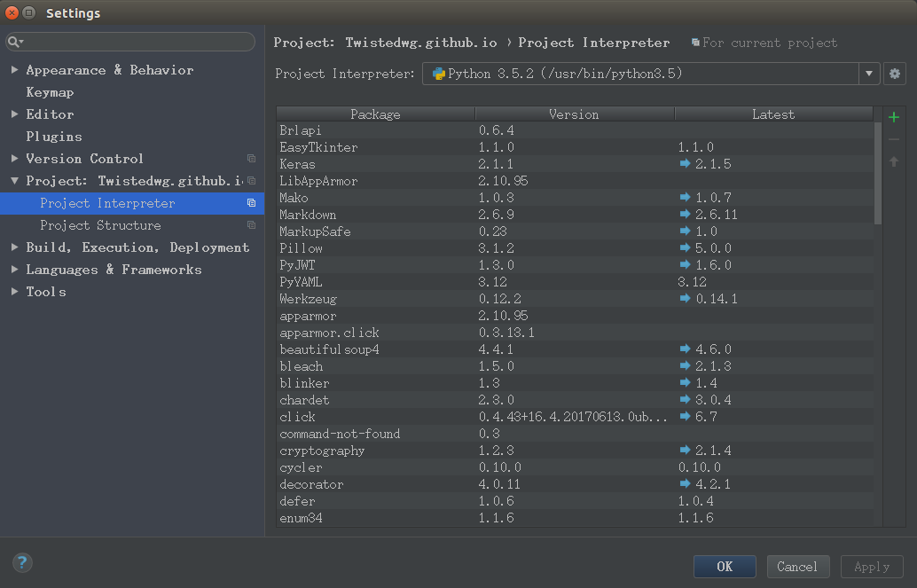Select the Mako package row
Screen dimensions: 917x588
pyautogui.click(x=575, y=198)
